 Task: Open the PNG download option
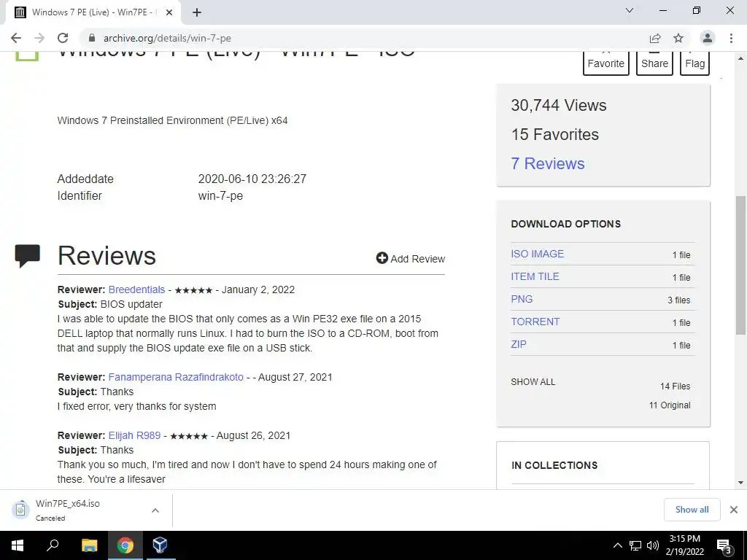(522, 299)
